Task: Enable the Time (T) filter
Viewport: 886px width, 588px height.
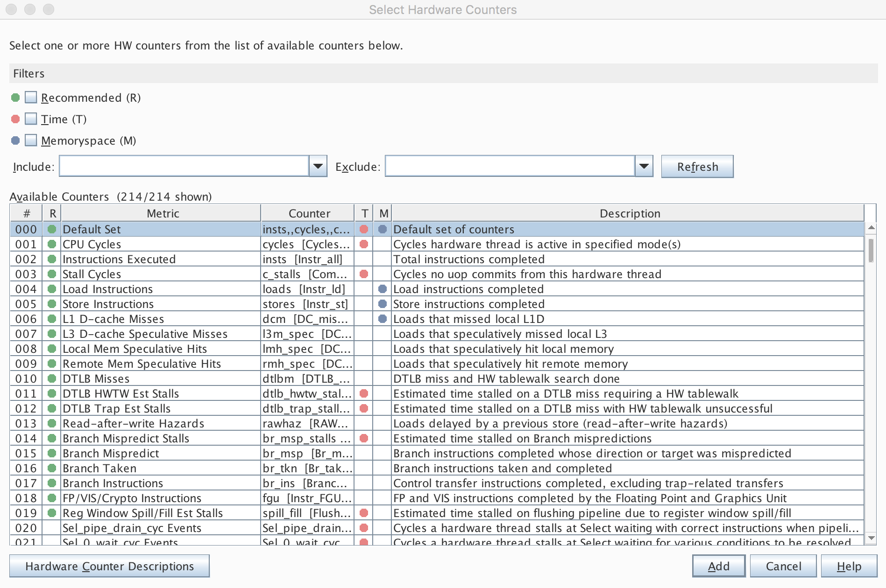Action: point(31,119)
